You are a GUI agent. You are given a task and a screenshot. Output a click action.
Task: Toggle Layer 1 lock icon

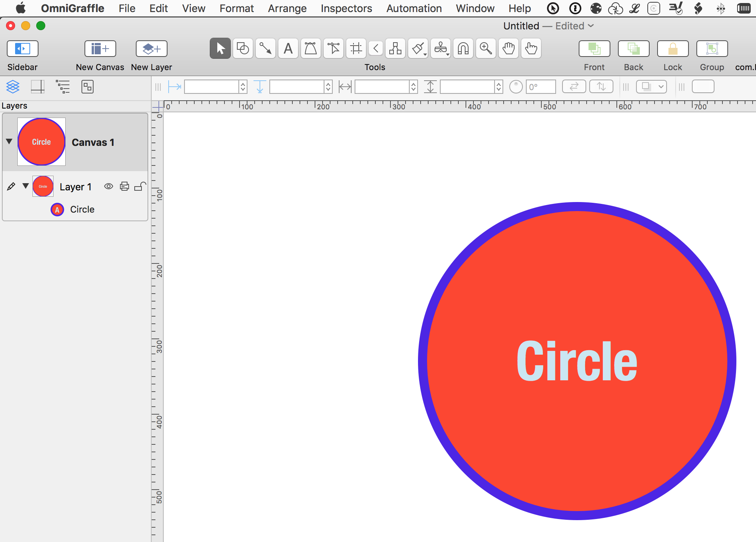pyautogui.click(x=139, y=187)
